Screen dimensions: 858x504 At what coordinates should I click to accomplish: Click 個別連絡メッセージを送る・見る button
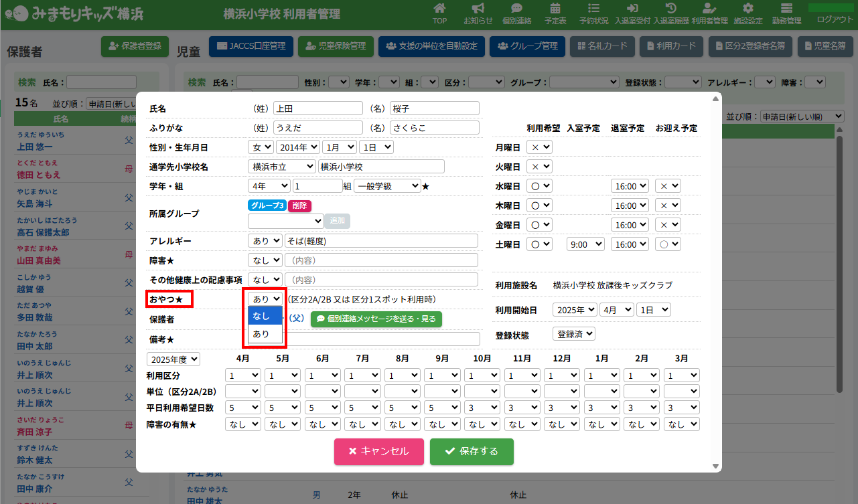376,319
